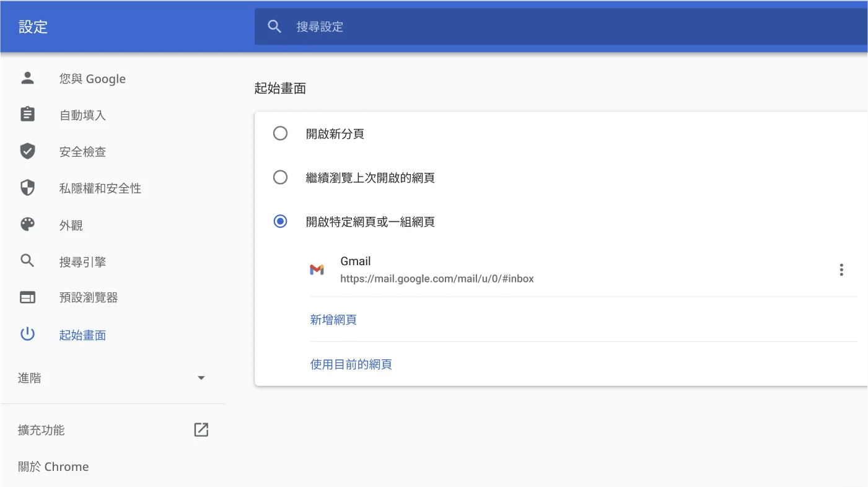868x487 pixels.
Task: Select the 自動填入 clipboard icon
Action: click(x=27, y=114)
